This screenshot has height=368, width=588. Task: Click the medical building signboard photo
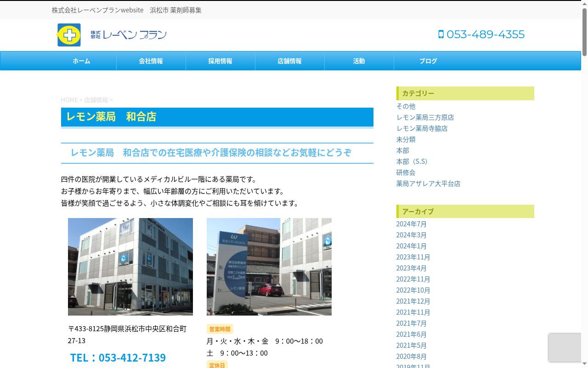pyautogui.click(x=269, y=267)
